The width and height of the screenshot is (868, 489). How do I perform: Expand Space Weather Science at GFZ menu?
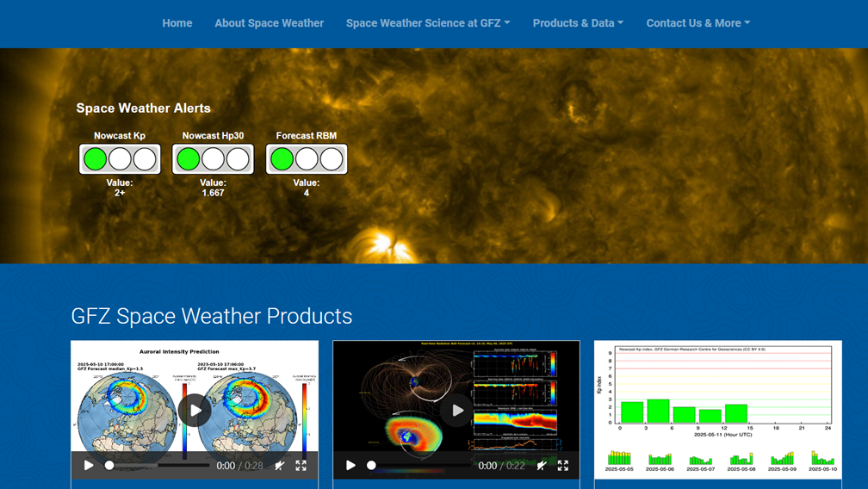[x=428, y=23]
